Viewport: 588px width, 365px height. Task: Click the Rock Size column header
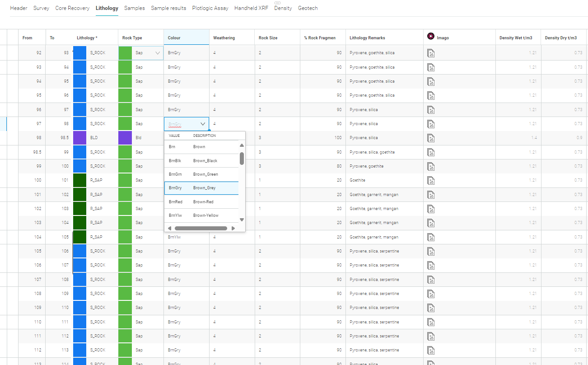[277, 37]
